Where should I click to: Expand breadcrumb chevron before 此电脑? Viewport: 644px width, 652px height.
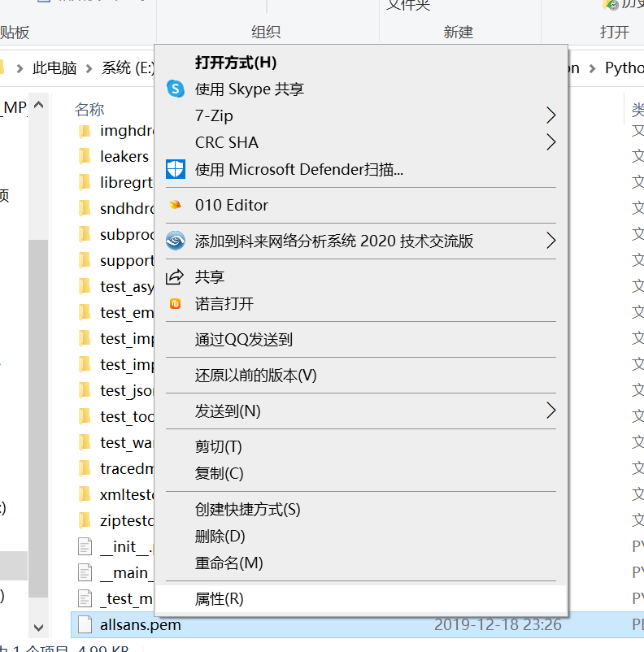pyautogui.click(x=20, y=68)
